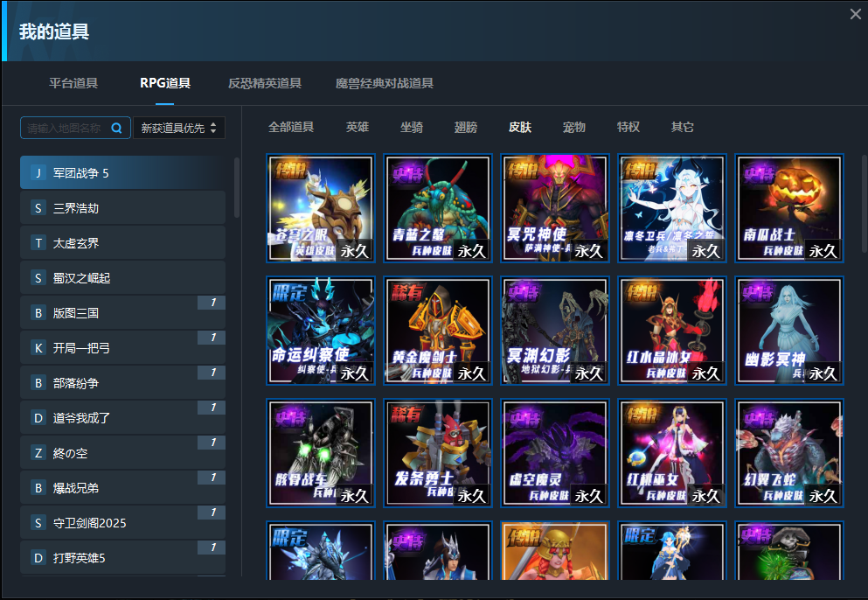Open the 红桃巫女 skin item
The width and height of the screenshot is (868, 600).
(672, 453)
